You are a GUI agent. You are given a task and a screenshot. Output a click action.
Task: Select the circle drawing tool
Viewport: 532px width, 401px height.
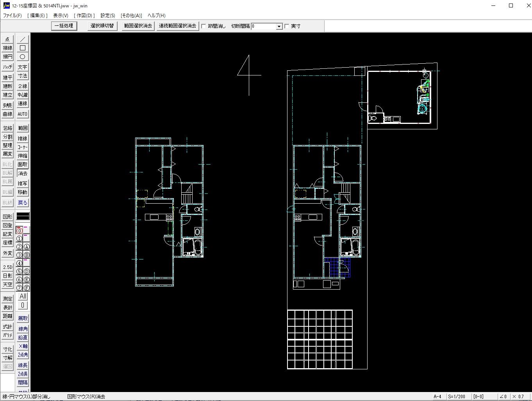[23, 57]
